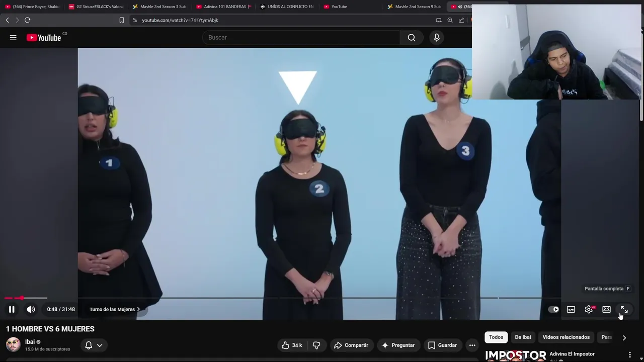Switch to Mashle 2nd Season 9 Sub tab
The height and width of the screenshot is (362, 644).
pyautogui.click(x=414, y=7)
